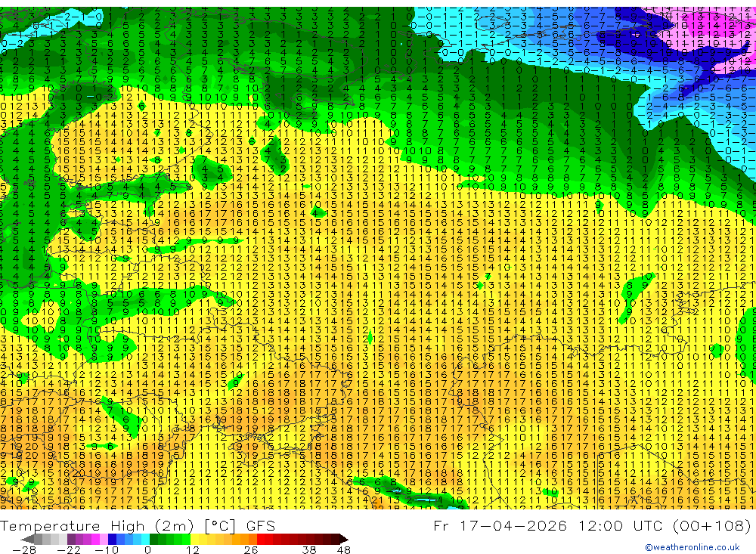Click the 'Temperature High (2m) [°C] GFS' title
The image size is (756, 554).
[138, 525]
